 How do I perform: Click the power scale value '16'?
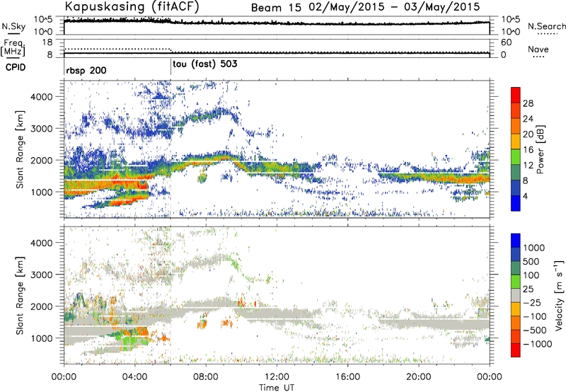tap(528, 150)
